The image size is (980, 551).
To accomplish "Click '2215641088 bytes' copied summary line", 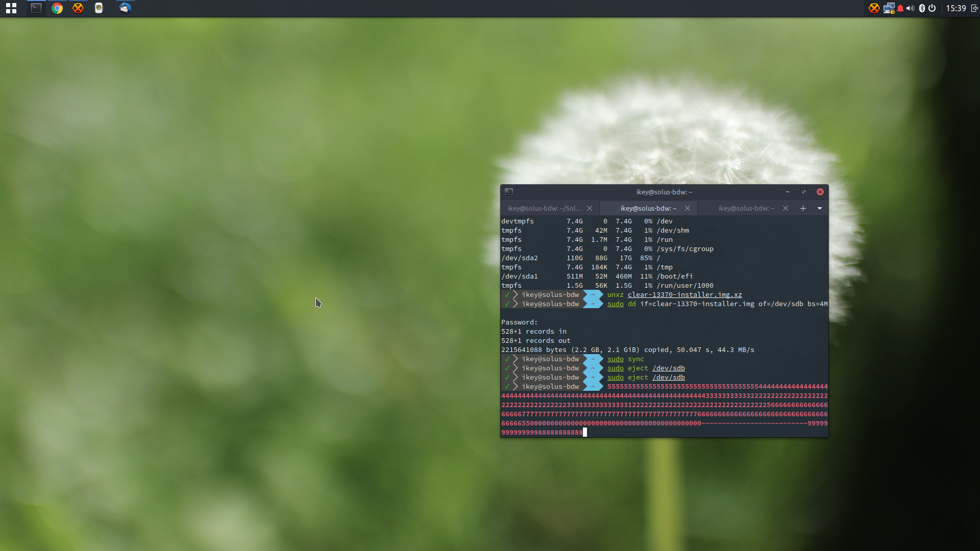I will pos(628,350).
